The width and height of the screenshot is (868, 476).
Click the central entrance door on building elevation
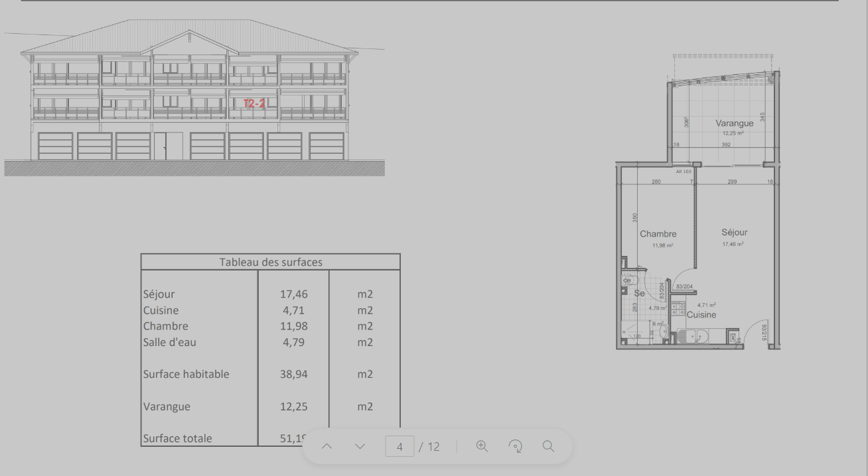168,146
